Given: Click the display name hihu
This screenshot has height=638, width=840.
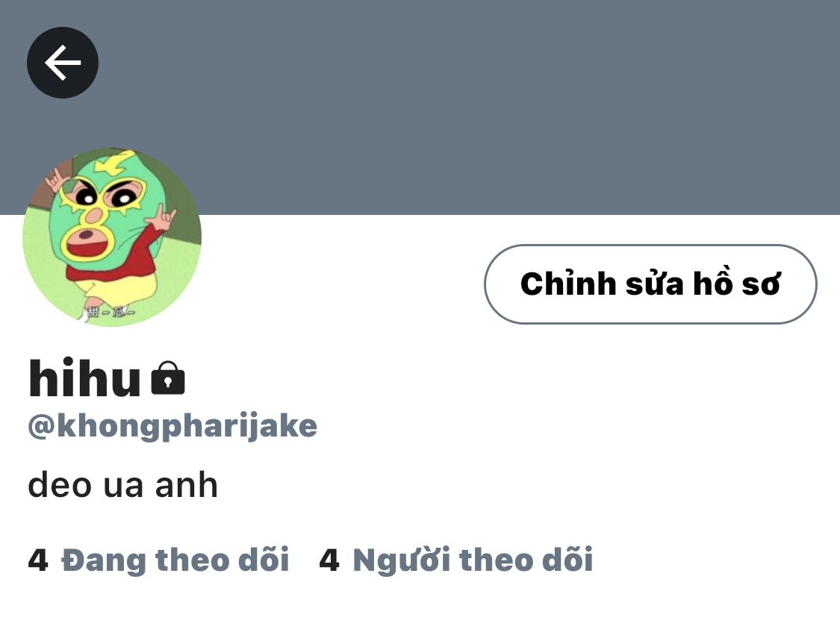Looking at the screenshot, I should (x=84, y=378).
